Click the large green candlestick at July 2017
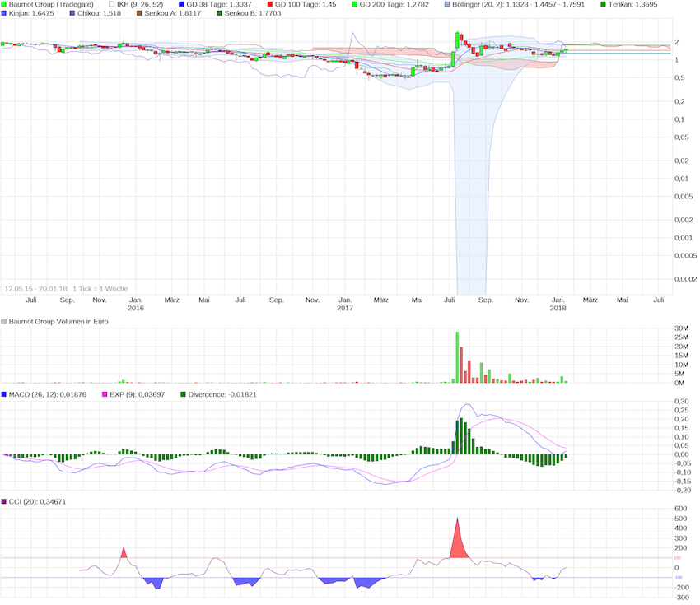Viewport: 700px width, 605px height. pyautogui.click(x=457, y=40)
